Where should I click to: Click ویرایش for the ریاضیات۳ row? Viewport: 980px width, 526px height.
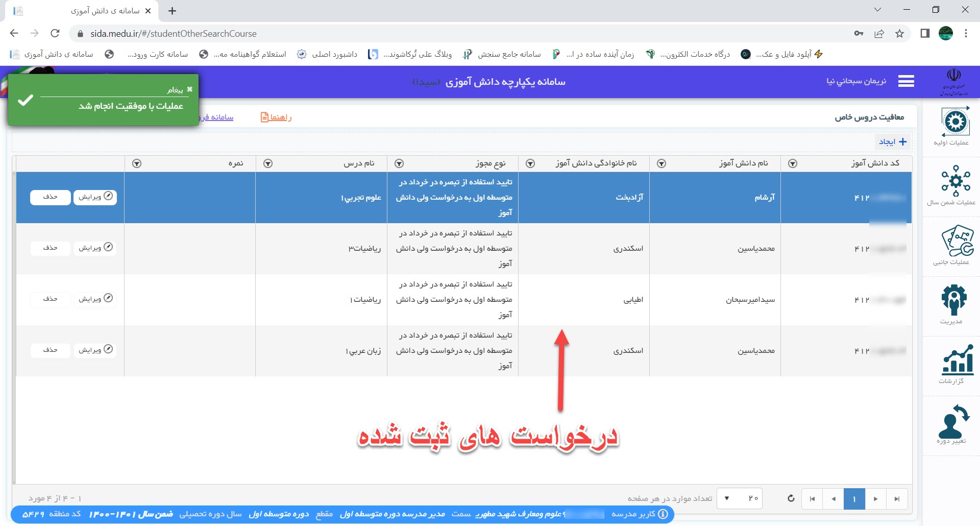(95, 248)
